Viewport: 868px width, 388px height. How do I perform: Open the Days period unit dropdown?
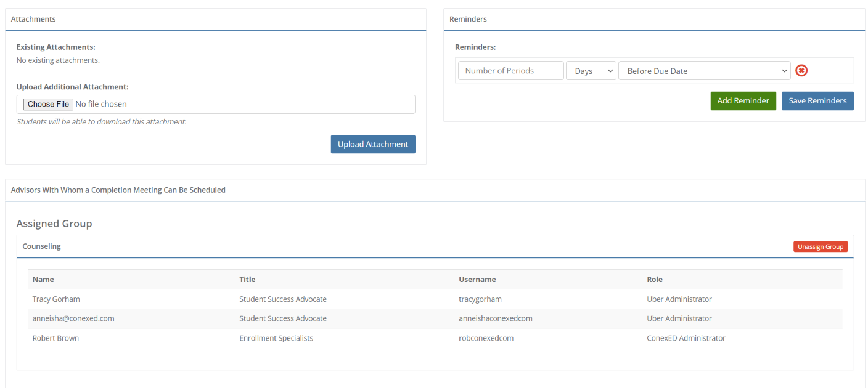[x=591, y=71]
